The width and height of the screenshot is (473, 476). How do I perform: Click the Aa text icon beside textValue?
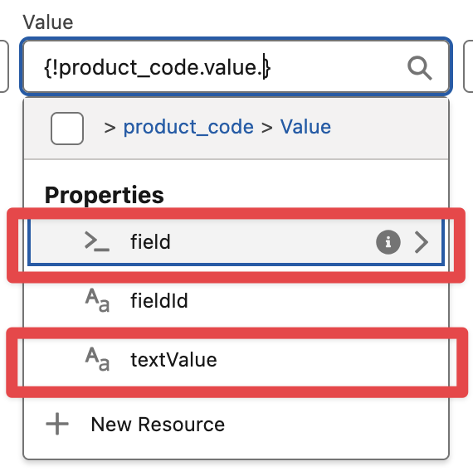pos(97,359)
